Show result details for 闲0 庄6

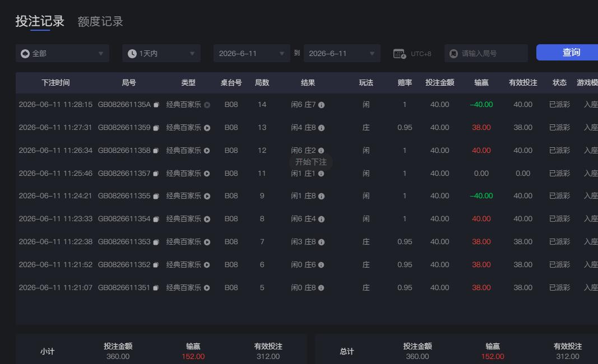(x=321, y=265)
